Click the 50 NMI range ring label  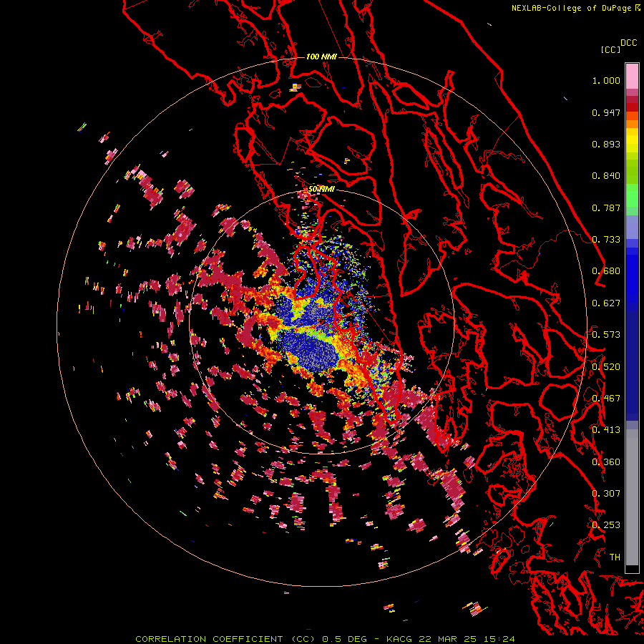(x=321, y=190)
